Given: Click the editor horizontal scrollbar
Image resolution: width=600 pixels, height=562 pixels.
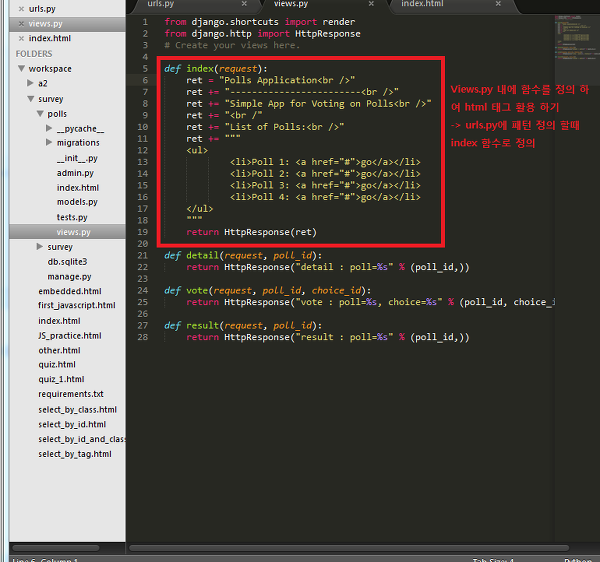Looking at the screenshot, I should tap(349, 548).
